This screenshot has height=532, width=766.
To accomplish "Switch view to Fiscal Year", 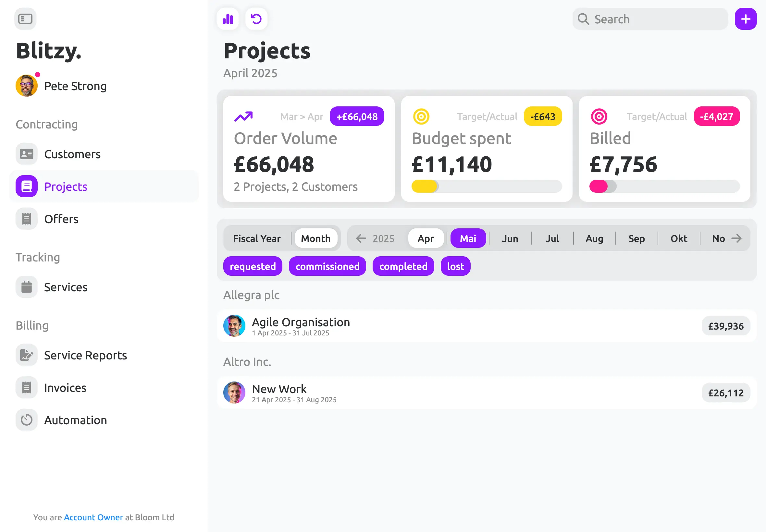I will click(x=257, y=238).
